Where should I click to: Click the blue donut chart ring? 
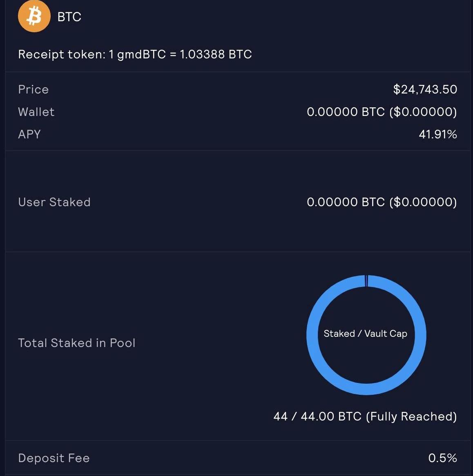[x=313, y=335]
